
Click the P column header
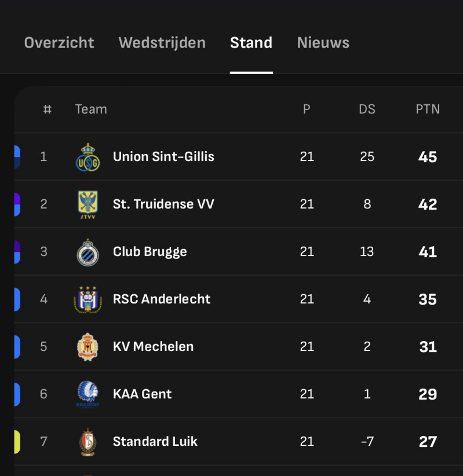(307, 109)
